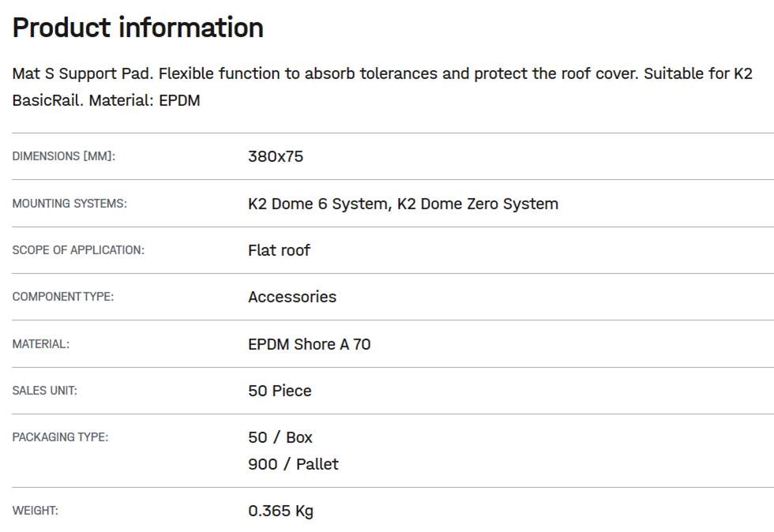Select the COMPONENT TYPE label
Screen dimensions: 774x532
pos(63,297)
